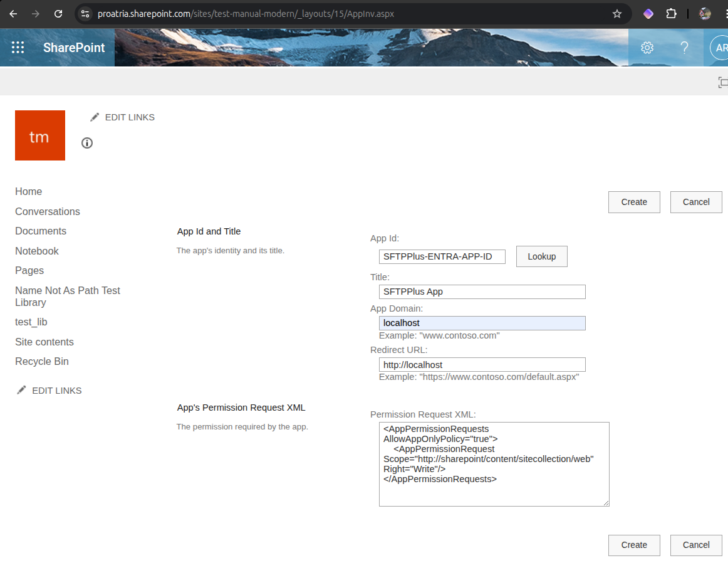Click the top Create button
The width and height of the screenshot is (728, 563).
point(634,202)
